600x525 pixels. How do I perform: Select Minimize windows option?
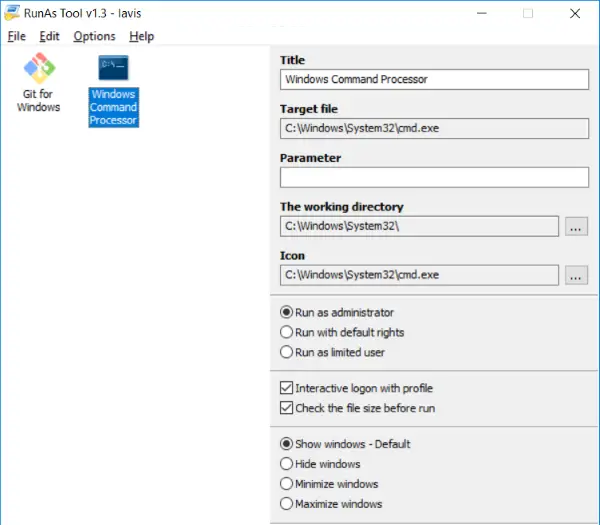(329, 484)
